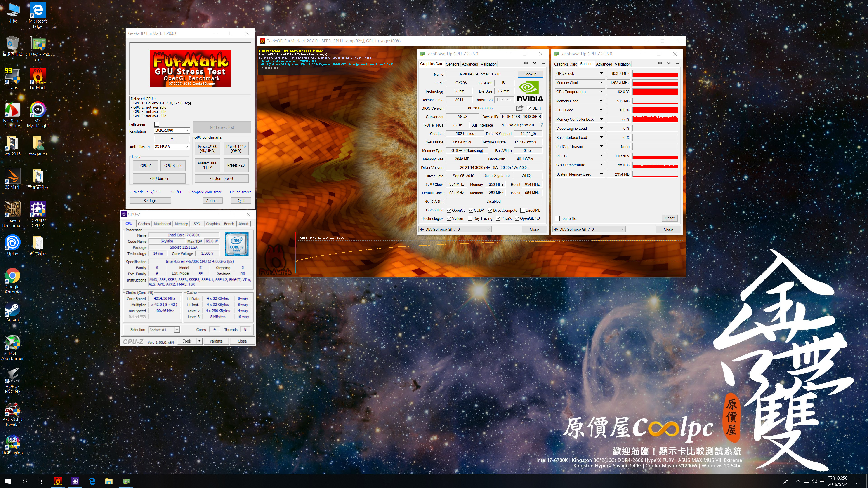868x488 pixels.
Task: Open the Microsoft Edge desktop icon
Action: point(38,15)
